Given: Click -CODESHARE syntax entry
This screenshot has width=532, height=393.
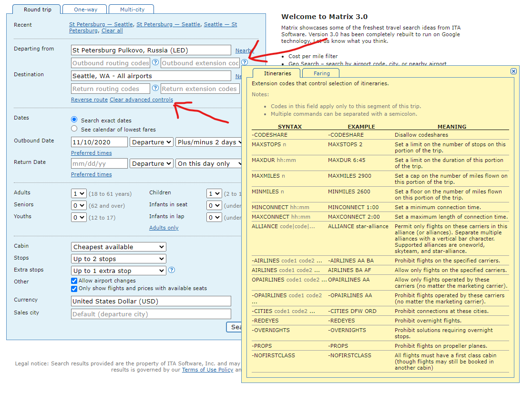Looking at the screenshot, I should point(269,135).
